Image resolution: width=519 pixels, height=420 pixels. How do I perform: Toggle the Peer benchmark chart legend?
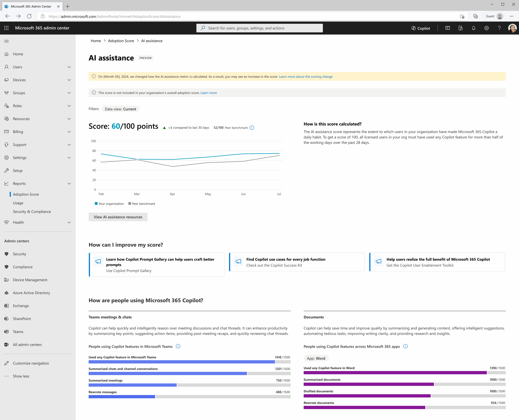point(142,204)
